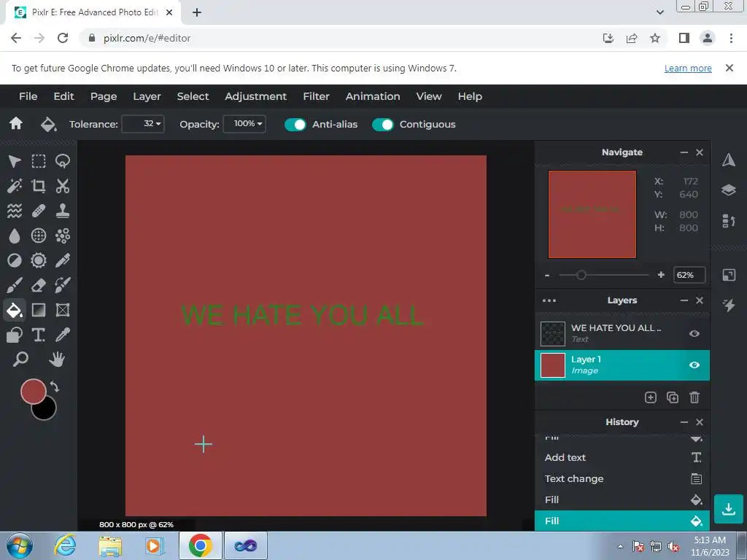
Task: Open the Layer menu
Action: (x=147, y=96)
